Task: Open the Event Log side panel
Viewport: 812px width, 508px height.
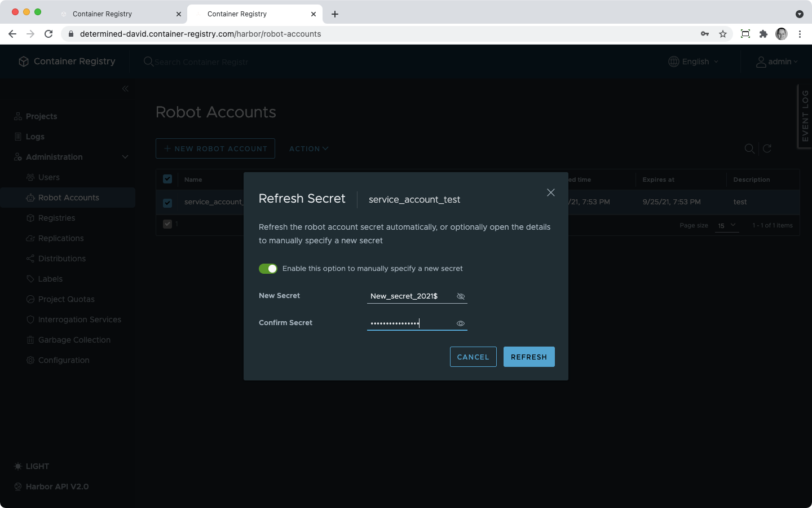Action: 805,116
